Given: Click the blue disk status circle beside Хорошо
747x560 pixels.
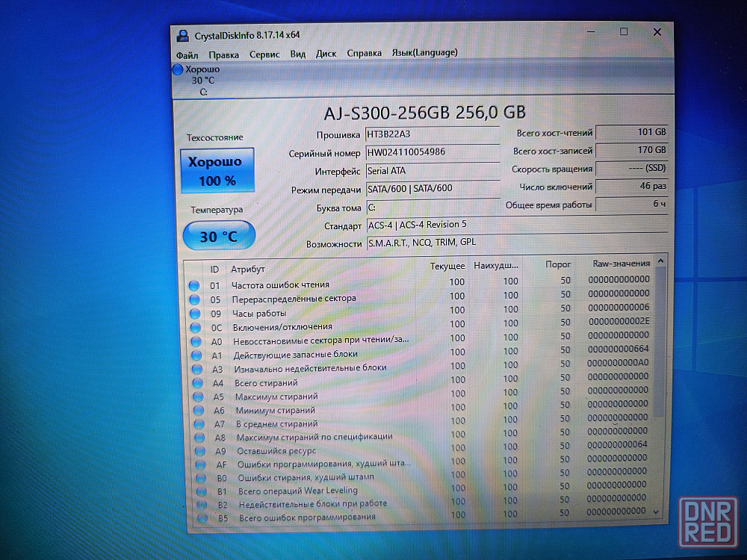Looking at the screenshot, I should [x=179, y=69].
